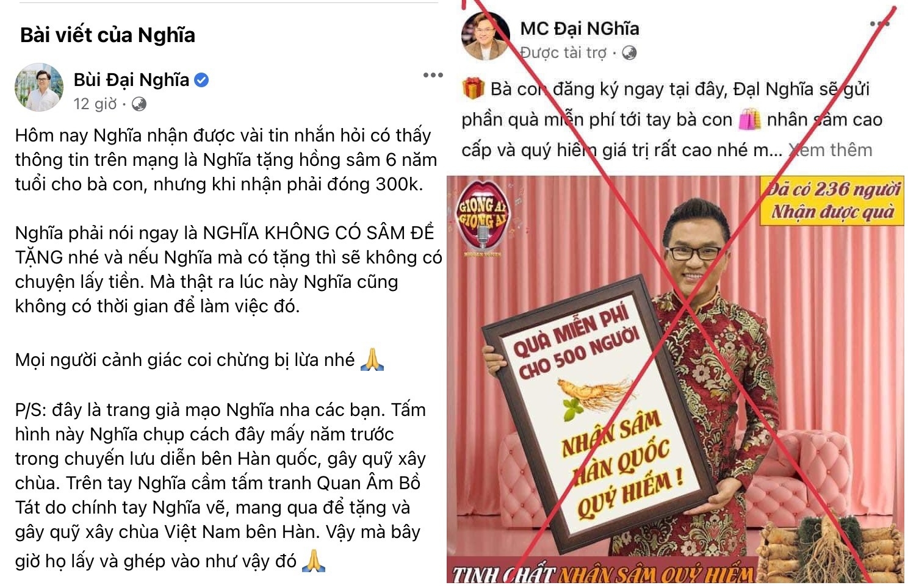Click the praying hands emoji after 'bị lừa nhé'
Screen dimensions: 908x588
pyautogui.click(x=372, y=360)
